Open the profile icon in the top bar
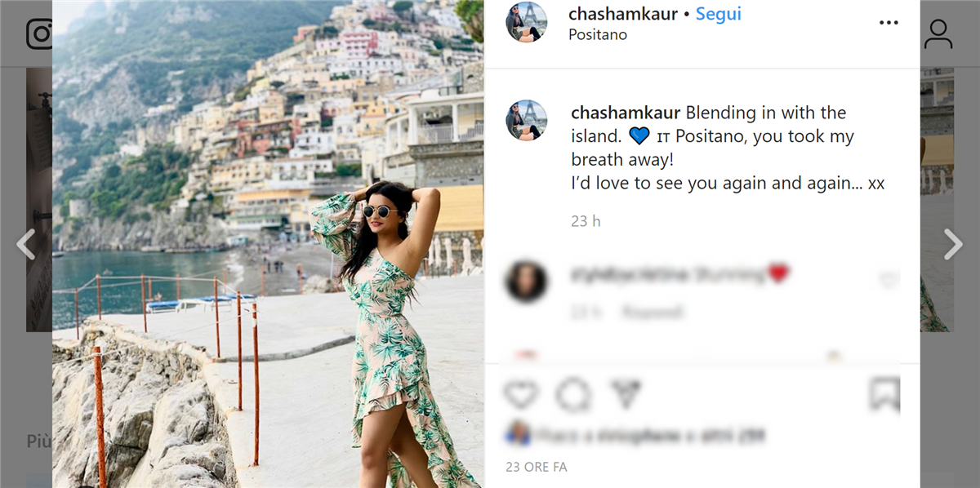 pyautogui.click(x=938, y=33)
